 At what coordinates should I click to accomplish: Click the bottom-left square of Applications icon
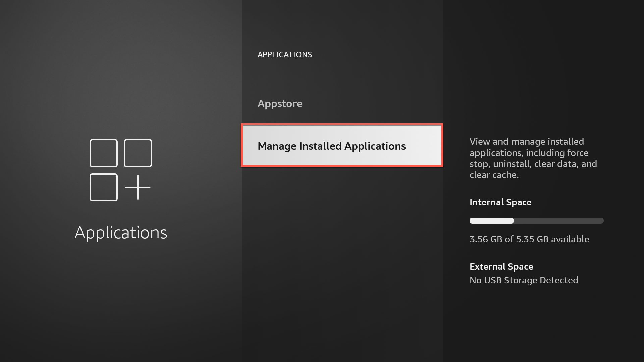coord(104,187)
